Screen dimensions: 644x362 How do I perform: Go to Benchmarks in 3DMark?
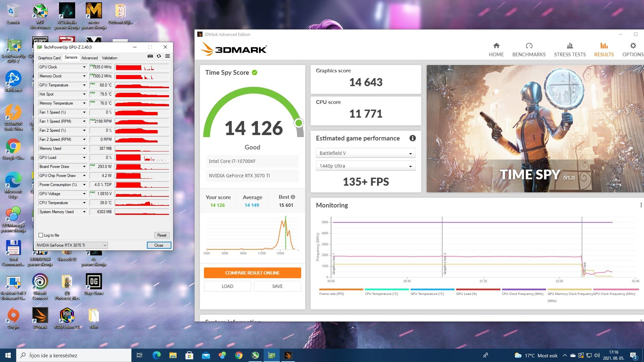529,50
